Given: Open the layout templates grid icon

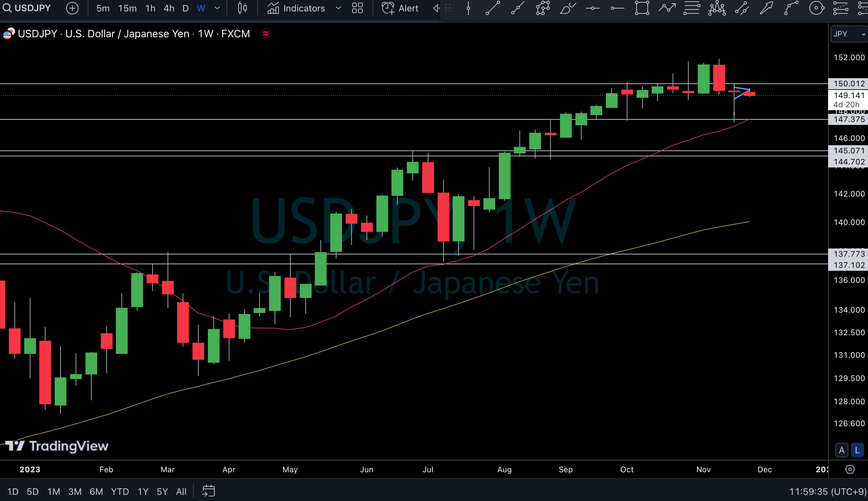Looking at the screenshot, I should coord(357,8).
